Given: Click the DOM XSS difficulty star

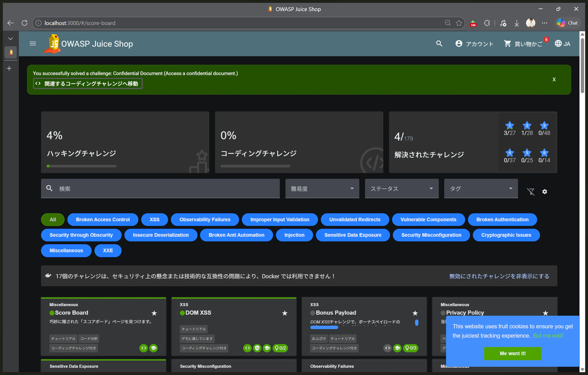Looking at the screenshot, I should [285, 313].
